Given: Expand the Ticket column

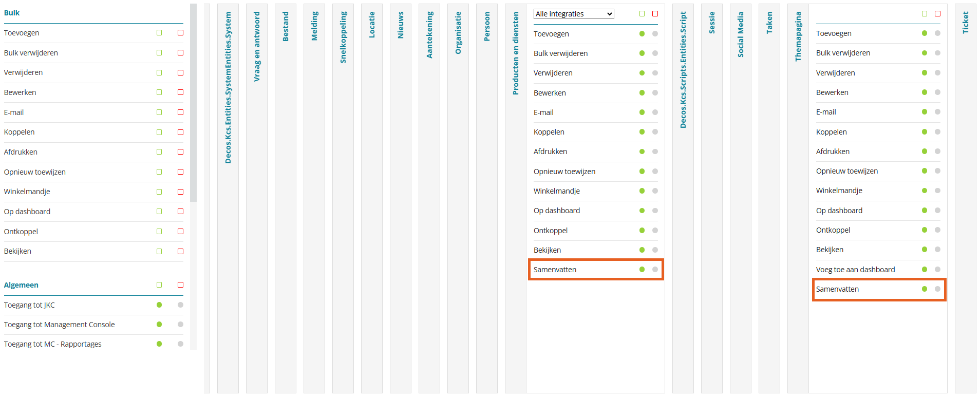Looking at the screenshot, I should click(965, 23).
